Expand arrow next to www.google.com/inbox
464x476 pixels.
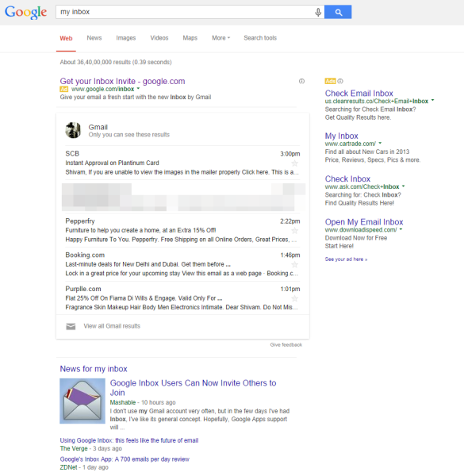138,89
